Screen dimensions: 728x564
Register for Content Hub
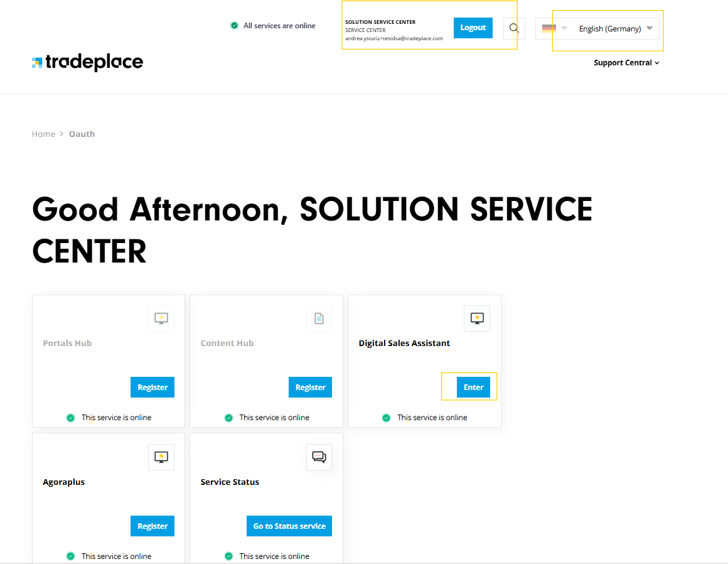click(x=310, y=387)
